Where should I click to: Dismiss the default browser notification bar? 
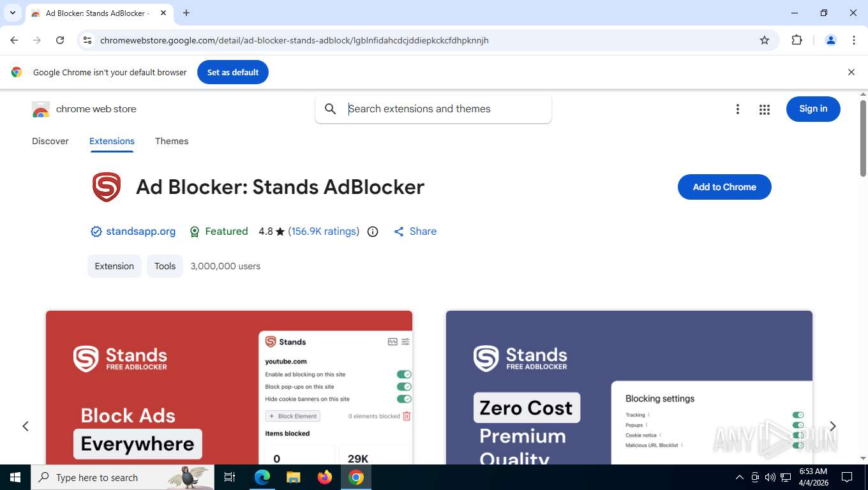click(851, 72)
